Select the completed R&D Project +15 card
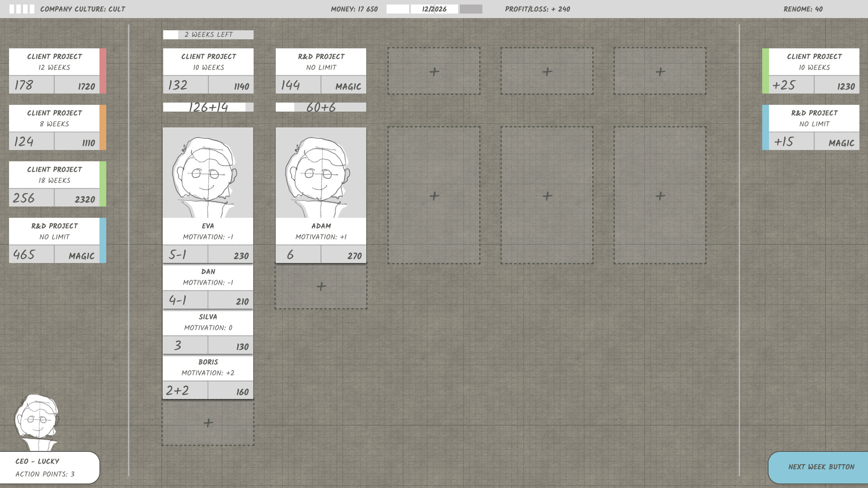The width and height of the screenshot is (868, 488). [810, 127]
